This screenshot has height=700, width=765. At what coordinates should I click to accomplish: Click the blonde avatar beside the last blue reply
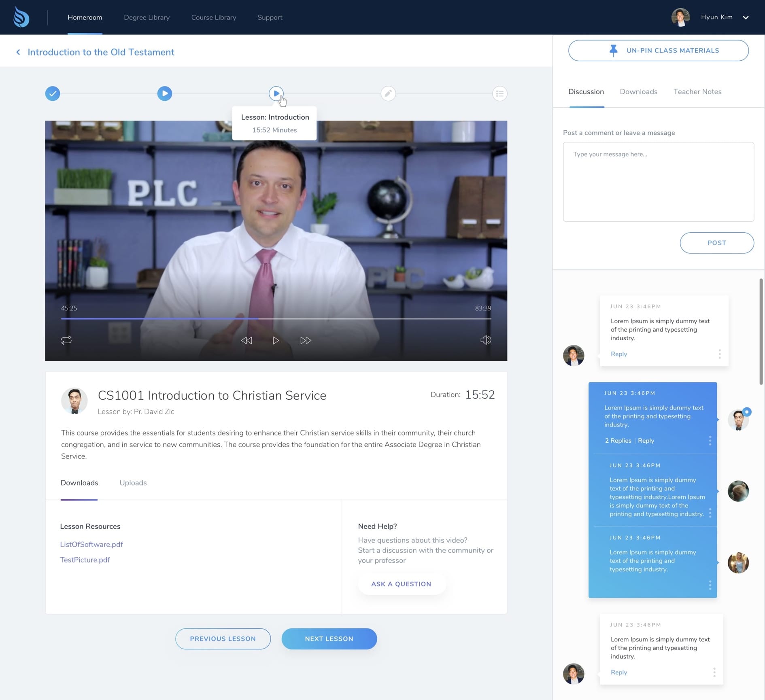738,562
